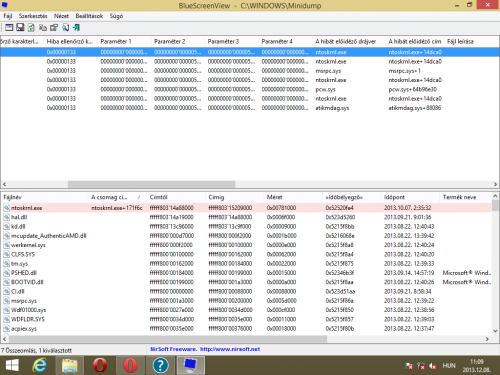Screen dimensions: 500x375
Task: Click upper pane scroll left arrow
Action: [x=4, y=184]
